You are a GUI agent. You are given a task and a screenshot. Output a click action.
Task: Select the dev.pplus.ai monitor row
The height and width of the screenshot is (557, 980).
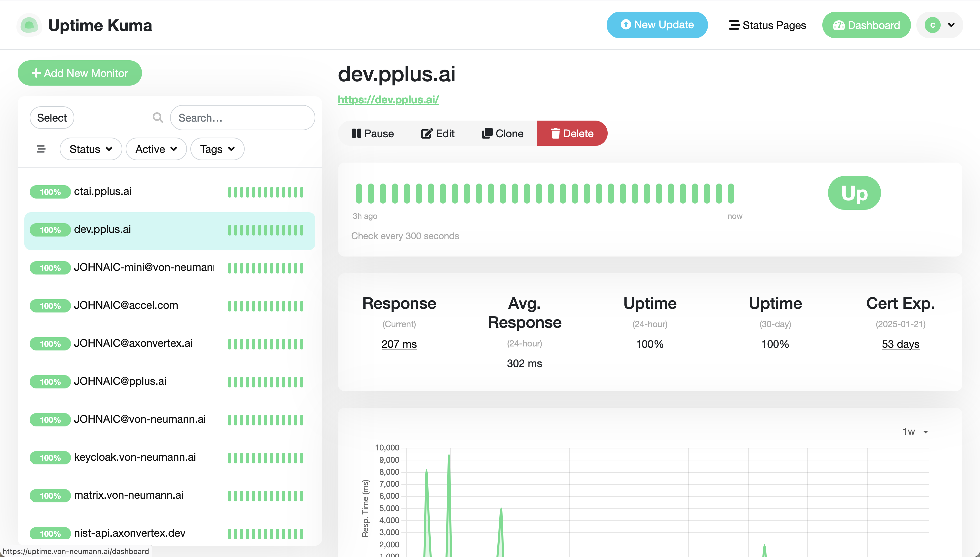coord(170,231)
